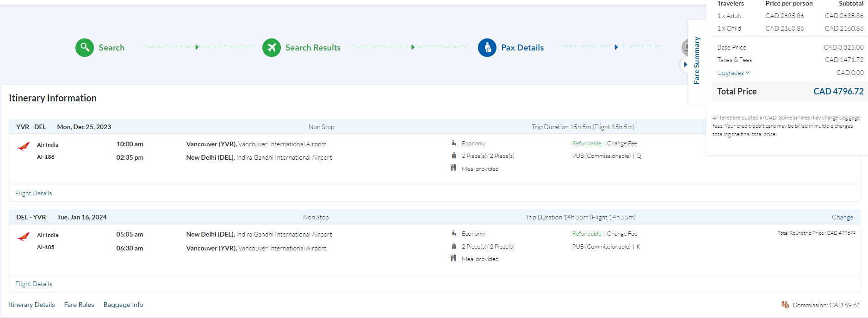The height and width of the screenshot is (318, 868).
Task: Click the seat icon beside Economy on AI-186
Action: 453,143
